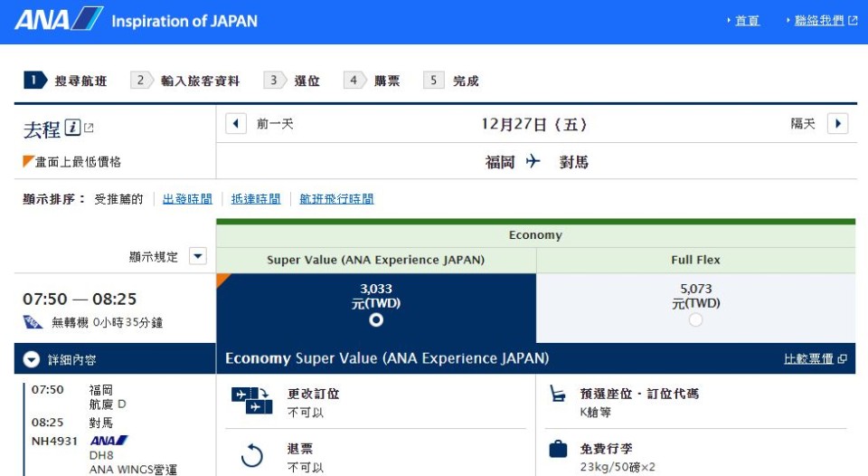Click the external icon beside 比較票價
Screen dimensions: 868x476
pyautogui.click(x=843, y=359)
